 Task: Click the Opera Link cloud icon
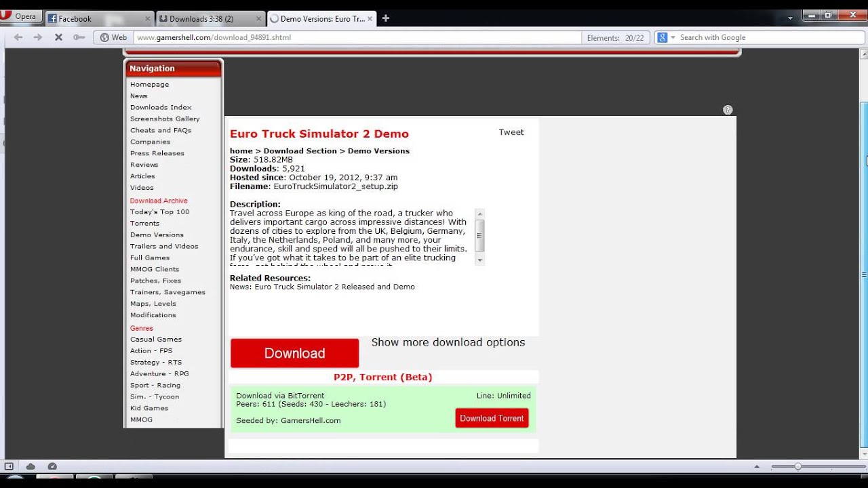point(31,466)
